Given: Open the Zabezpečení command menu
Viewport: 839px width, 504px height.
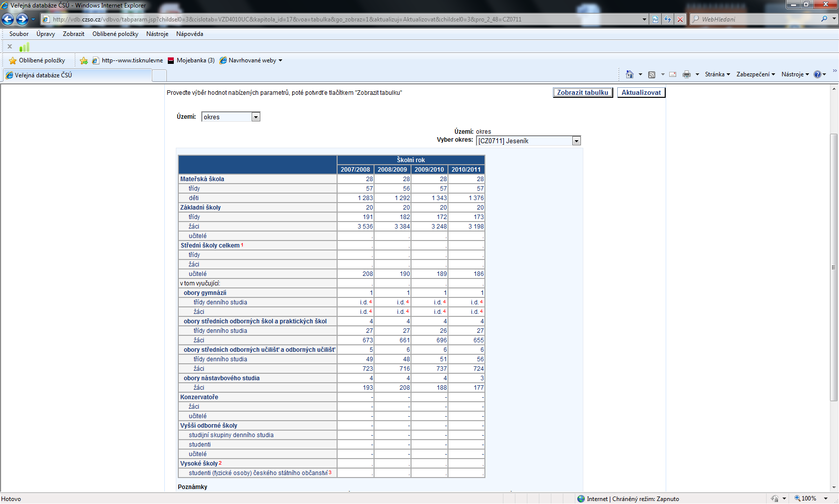Looking at the screenshot, I should (x=756, y=74).
